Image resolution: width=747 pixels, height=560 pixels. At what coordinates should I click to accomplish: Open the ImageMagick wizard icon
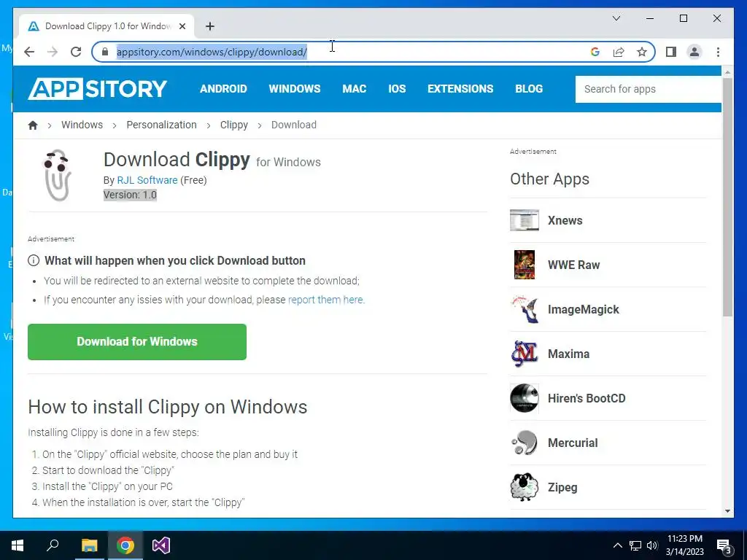click(524, 309)
